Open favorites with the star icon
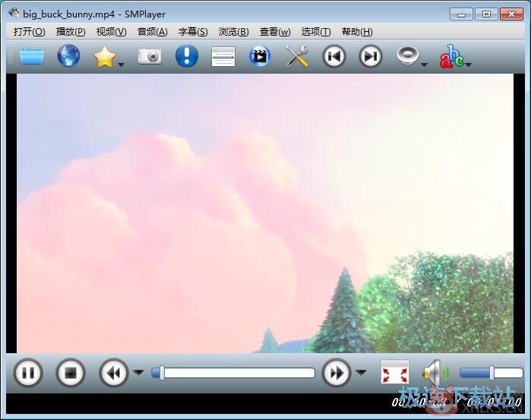The image size is (531, 420). point(105,56)
